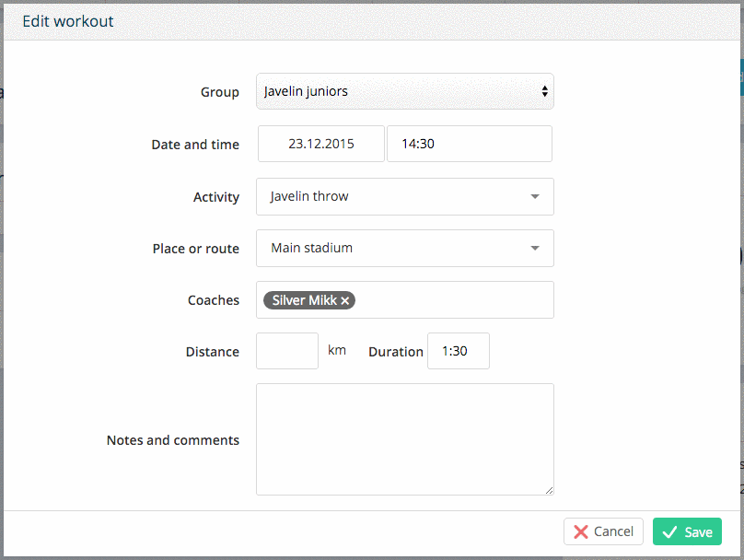Save the workout with Save button
This screenshot has height=560, width=744.
(x=687, y=531)
